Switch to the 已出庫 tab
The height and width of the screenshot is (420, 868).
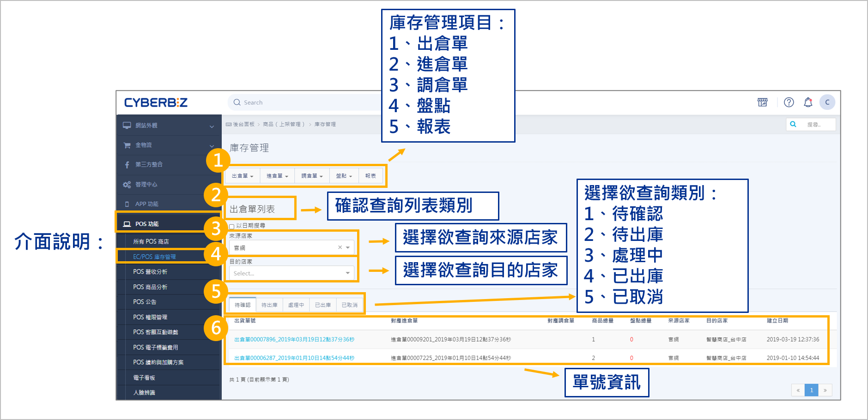tap(323, 305)
